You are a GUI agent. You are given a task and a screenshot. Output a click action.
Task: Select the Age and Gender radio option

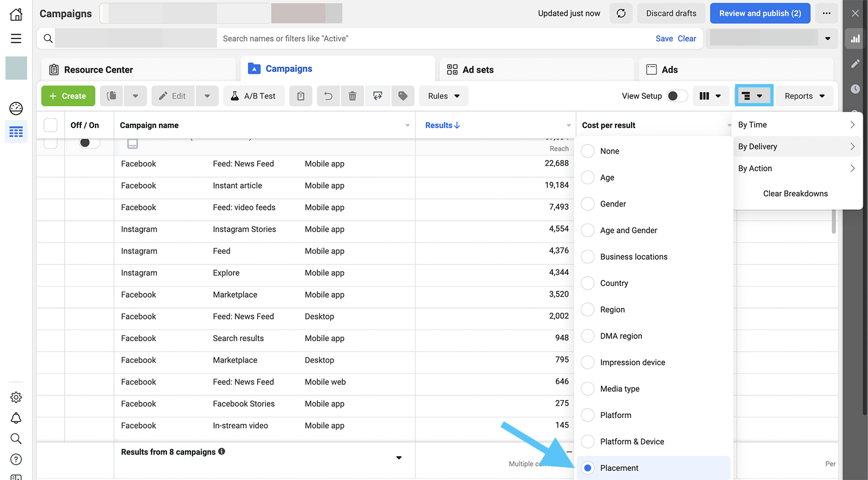[588, 230]
